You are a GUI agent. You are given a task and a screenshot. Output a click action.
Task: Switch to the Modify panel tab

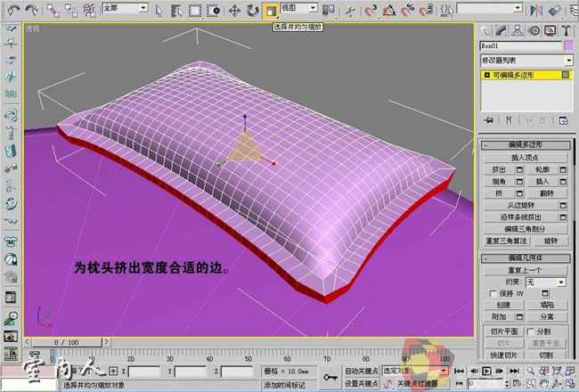(502, 30)
